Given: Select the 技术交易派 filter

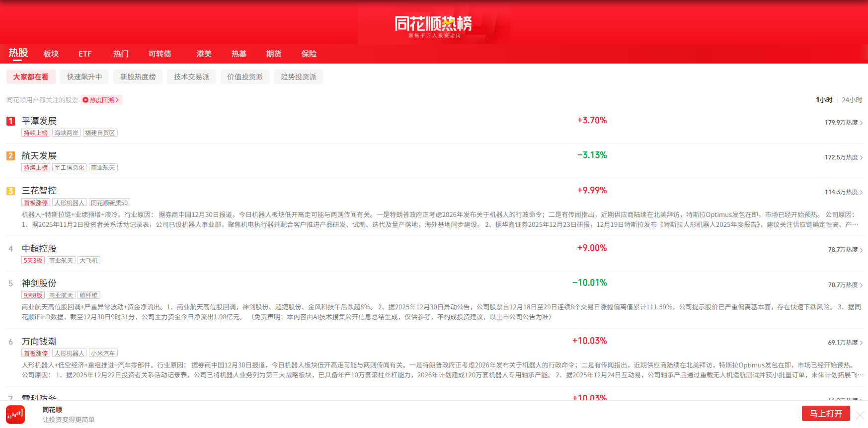Looking at the screenshot, I should (191, 77).
